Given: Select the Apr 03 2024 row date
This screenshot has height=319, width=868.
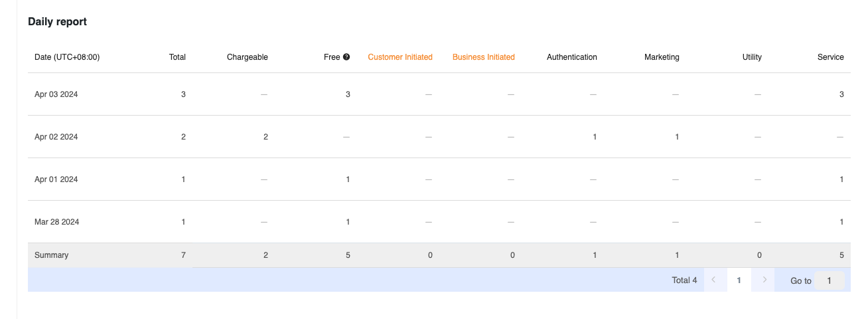Looking at the screenshot, I should coord(56,94).
